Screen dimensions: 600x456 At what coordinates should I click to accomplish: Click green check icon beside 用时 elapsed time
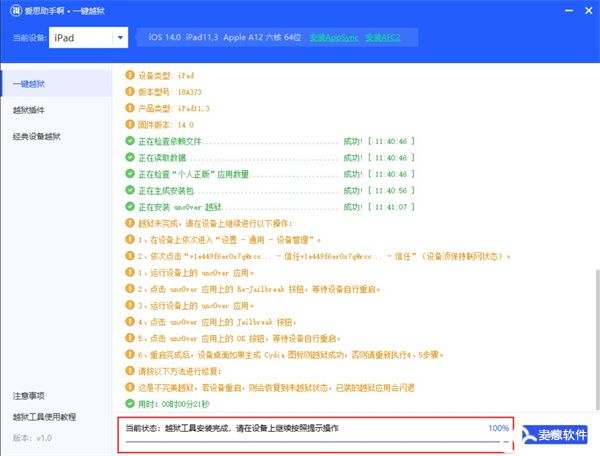pyautogui.click(x=129, y=402)
